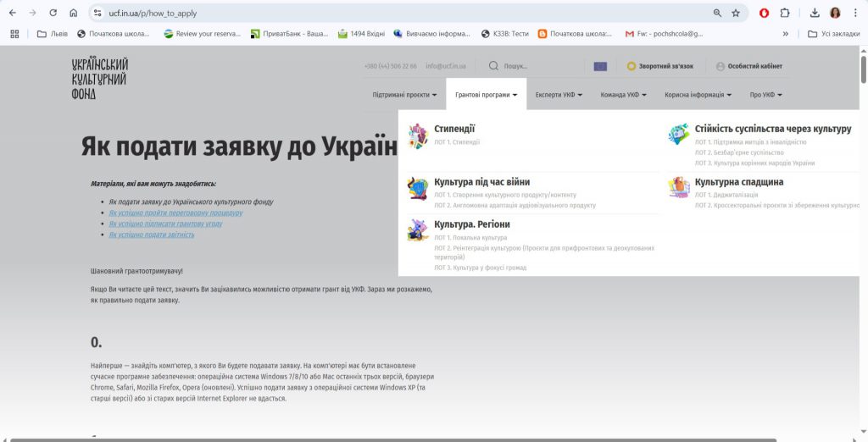Open the browser home page icon
This screenshot has width=868, height=442.
pyautogui.click(x=73, y=13)
